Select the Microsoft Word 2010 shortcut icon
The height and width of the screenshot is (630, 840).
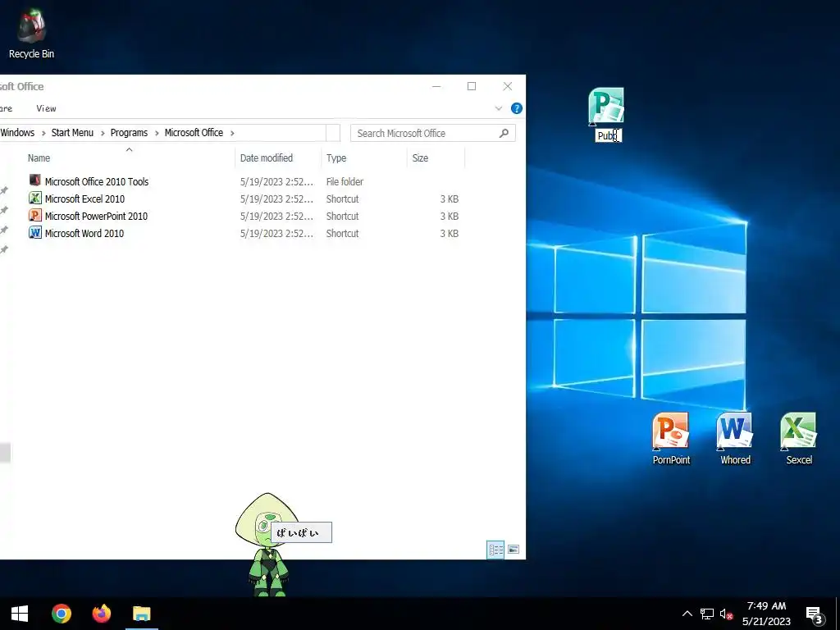coord(34,232)
